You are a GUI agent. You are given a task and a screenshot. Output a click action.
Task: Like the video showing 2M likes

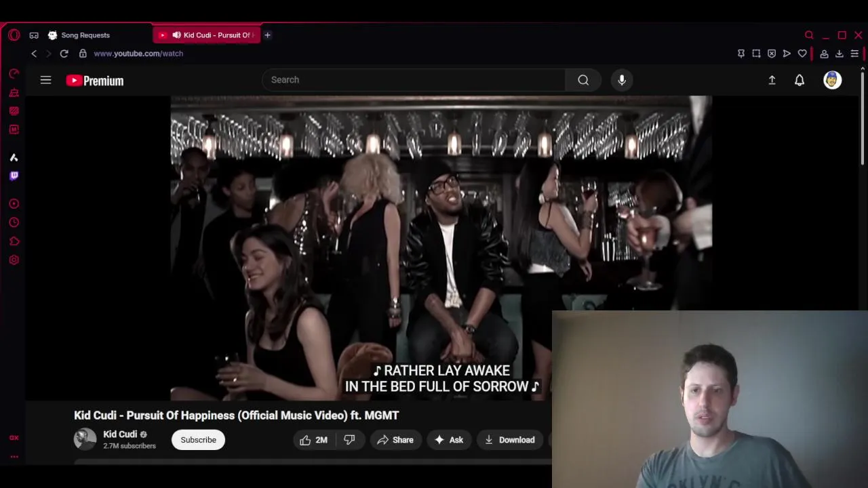click(x=313, y=440)
